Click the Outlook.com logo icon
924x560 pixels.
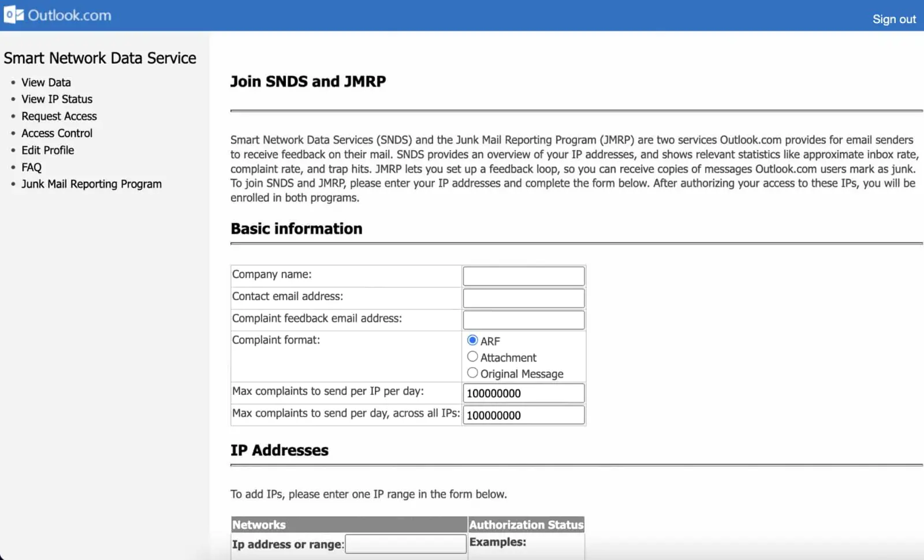click(x=14, y=15)
